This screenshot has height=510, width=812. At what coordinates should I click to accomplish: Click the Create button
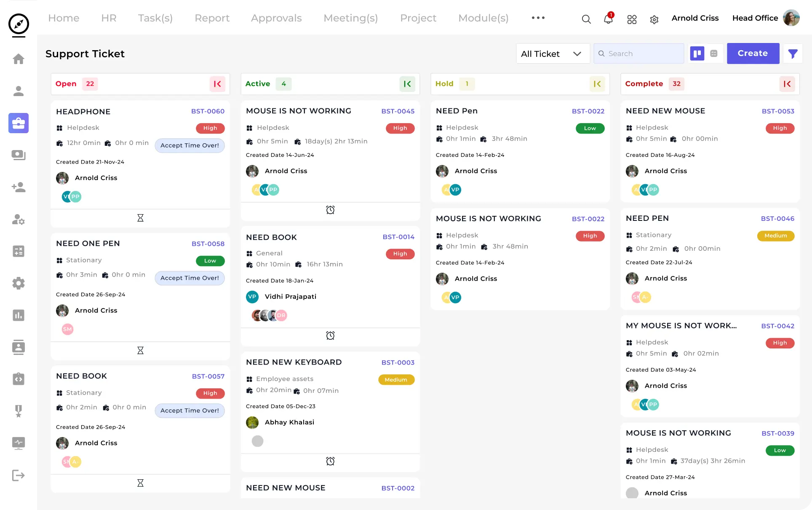[753, 54]
